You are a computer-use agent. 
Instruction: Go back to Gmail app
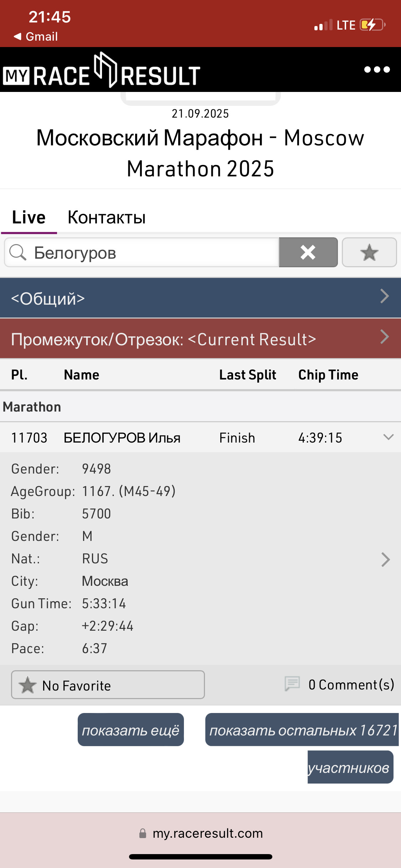click(36, 36)
